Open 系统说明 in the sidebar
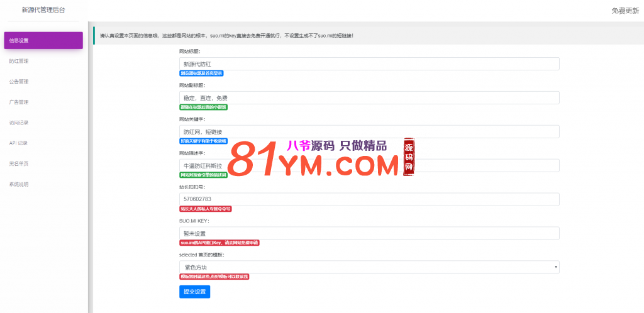This screenshot has height=313, width=644. click(x=19, y=184)
